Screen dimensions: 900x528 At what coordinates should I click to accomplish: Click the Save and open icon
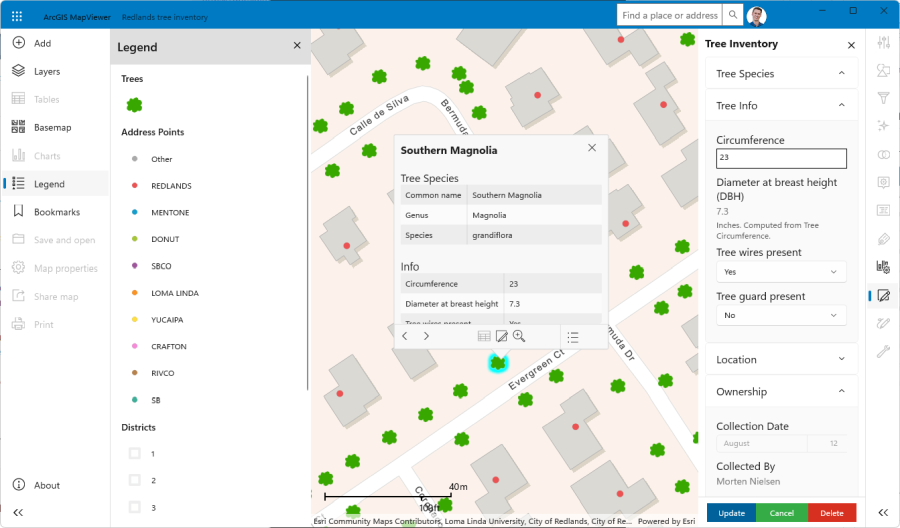[18, 239]
